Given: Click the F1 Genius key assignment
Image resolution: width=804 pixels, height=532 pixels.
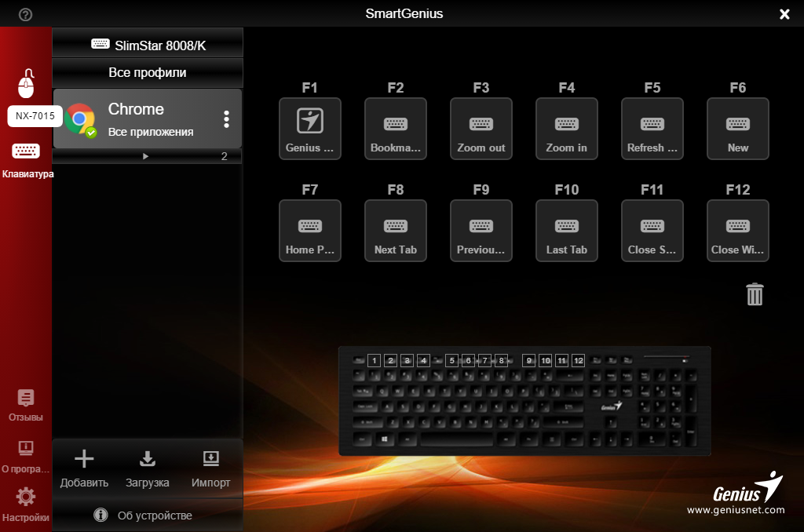Looking at the screenshot, I should (309, 129).
